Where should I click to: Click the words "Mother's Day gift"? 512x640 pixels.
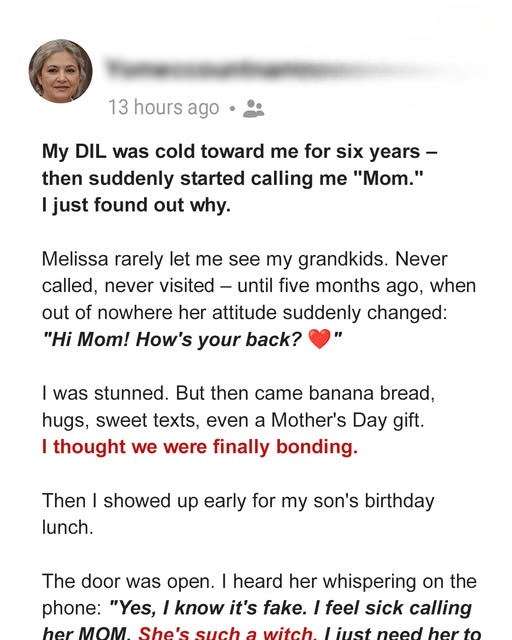point(347,420)
